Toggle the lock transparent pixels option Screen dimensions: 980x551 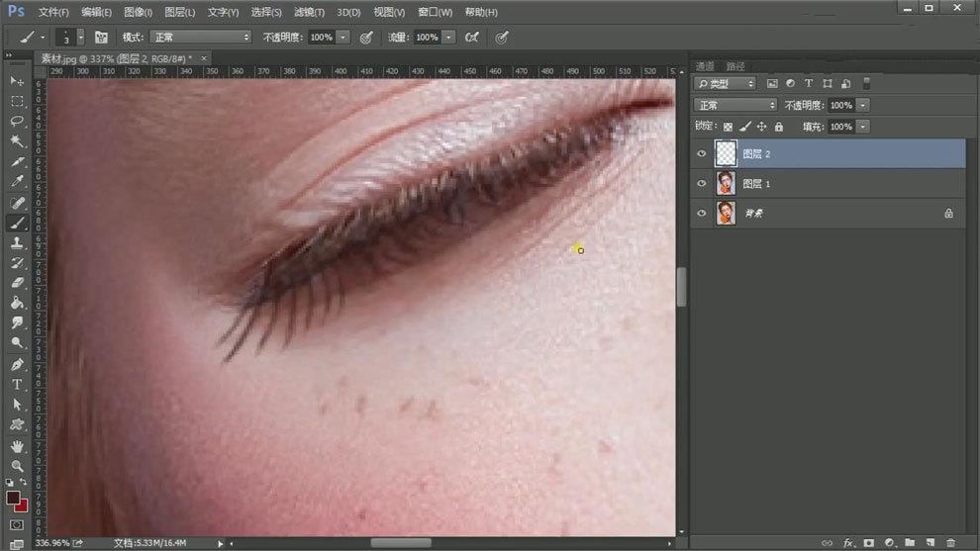(x=728, y=127)
